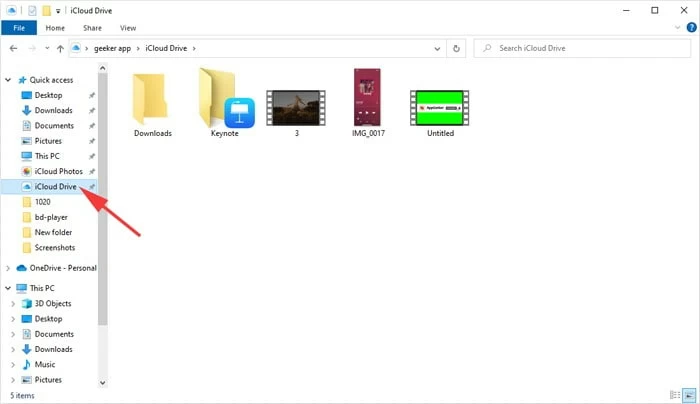The image size is (700, 404).
Task: Open the address bar history dropdown
Action: [x=435, y=48]
